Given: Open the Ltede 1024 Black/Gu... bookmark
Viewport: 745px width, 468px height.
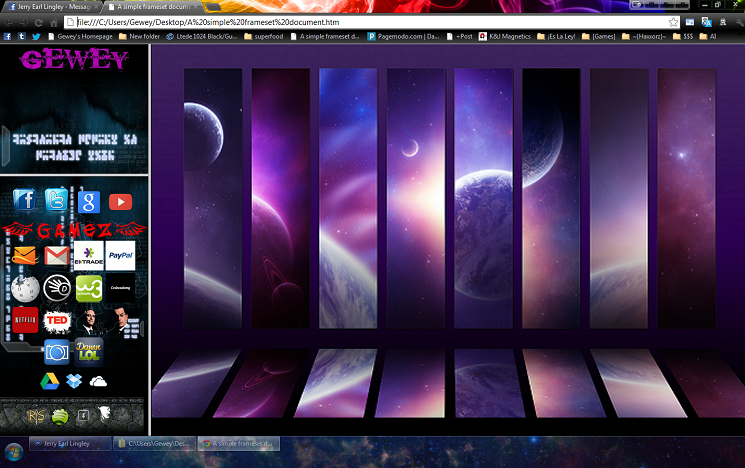Looking at the screenshot, I should click(202, 36).
